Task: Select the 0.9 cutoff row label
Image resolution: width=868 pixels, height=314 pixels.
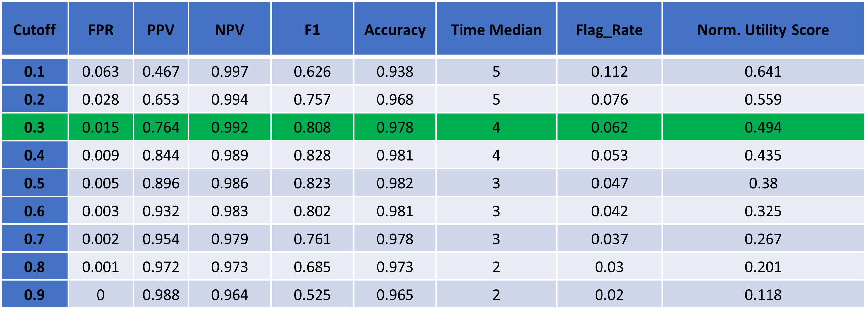Action: pos(34,295)
